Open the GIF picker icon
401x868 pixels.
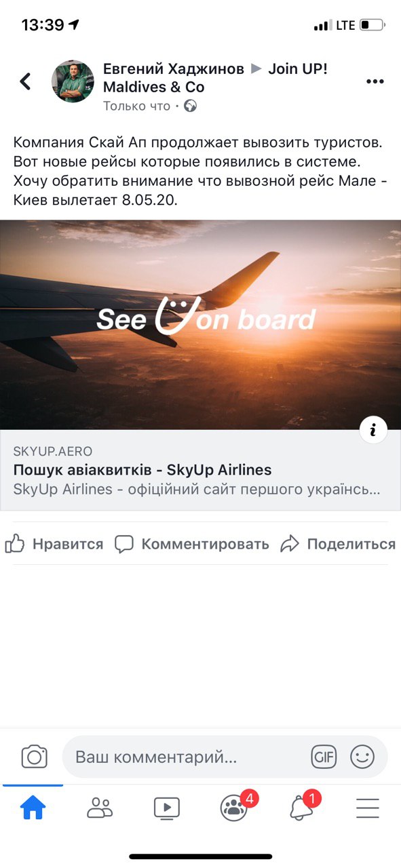[324, 757]
